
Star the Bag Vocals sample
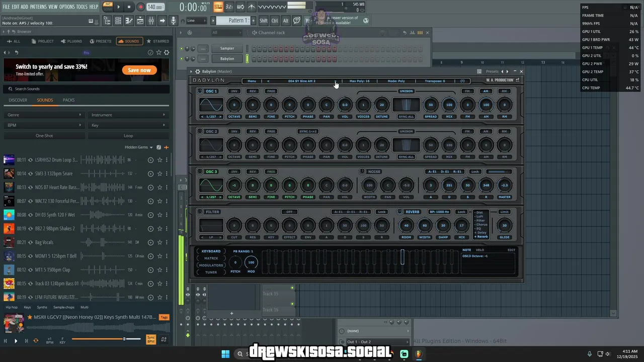point(159,242)
